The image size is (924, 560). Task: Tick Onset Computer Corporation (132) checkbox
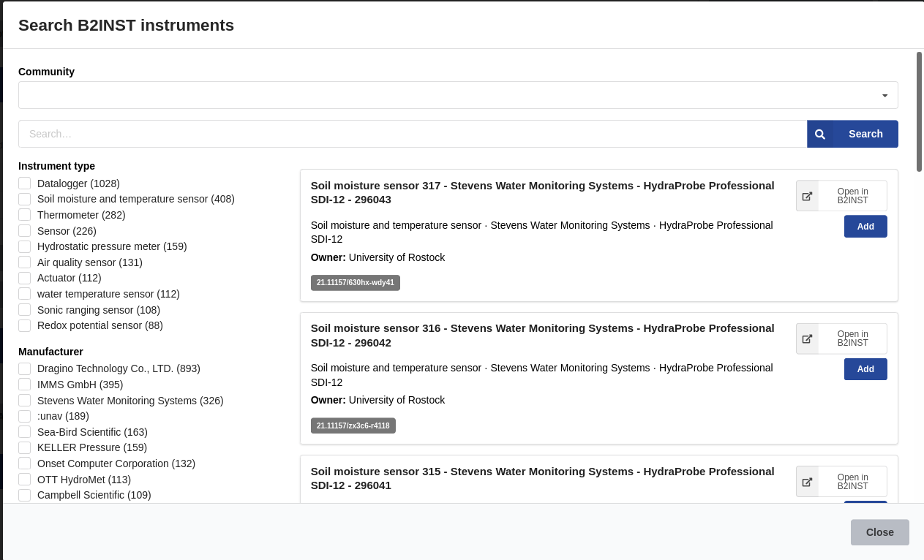click(25, 463)
